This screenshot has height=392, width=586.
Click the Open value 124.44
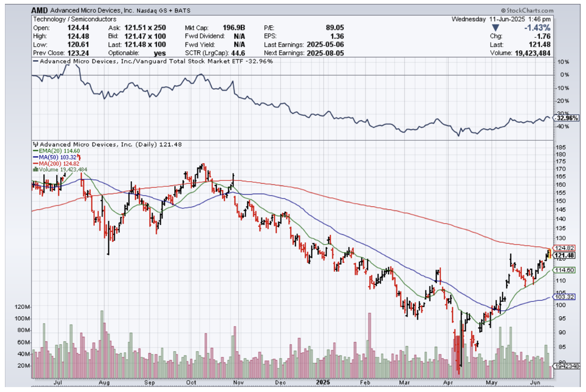[78, 28]
